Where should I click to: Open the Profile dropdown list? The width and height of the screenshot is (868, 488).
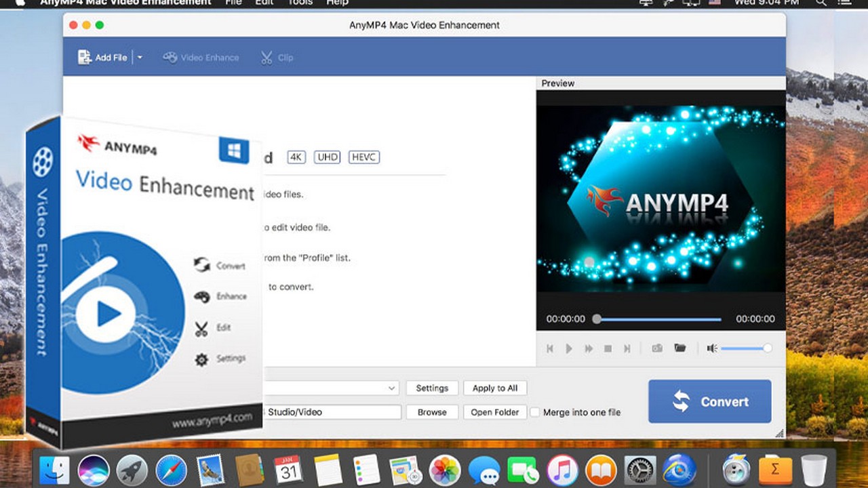pyautogui.click(x=391, y=388)
